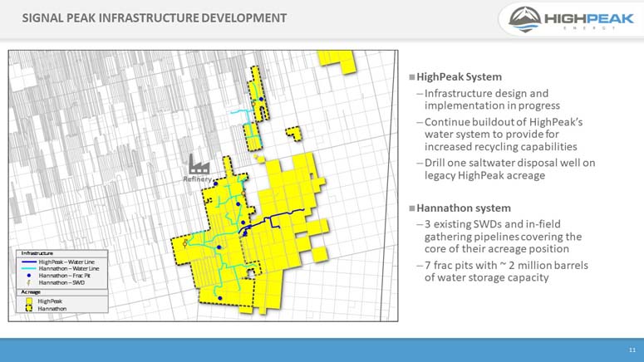The width and height of the screenshot is (644, 362).
Task: Click the 'Hannathon system' heading
Action: coord(464,208)
